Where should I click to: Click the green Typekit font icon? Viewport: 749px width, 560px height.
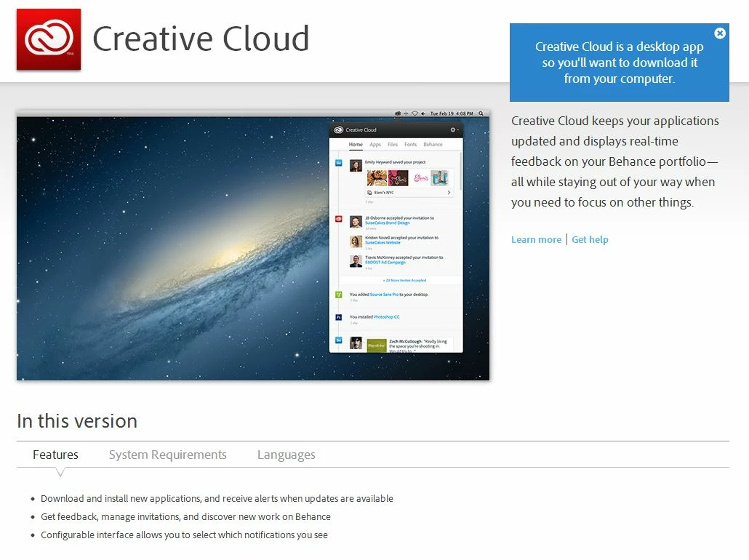339,295
